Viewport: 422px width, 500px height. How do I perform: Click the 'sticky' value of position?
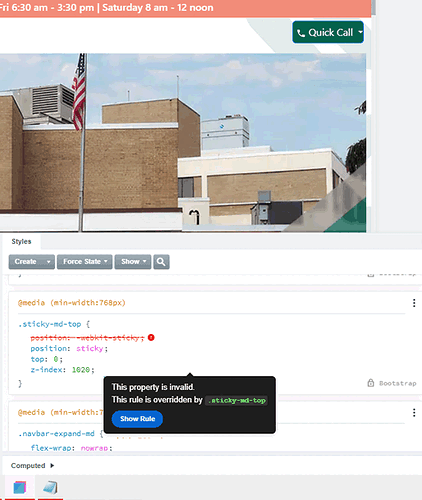[90, 349]
